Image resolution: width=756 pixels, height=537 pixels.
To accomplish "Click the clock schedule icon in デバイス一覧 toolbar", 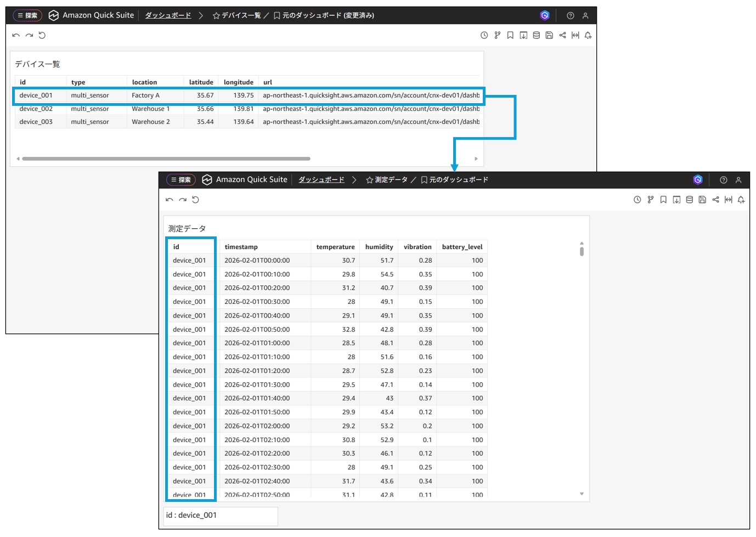I will [x=484, y=35].
